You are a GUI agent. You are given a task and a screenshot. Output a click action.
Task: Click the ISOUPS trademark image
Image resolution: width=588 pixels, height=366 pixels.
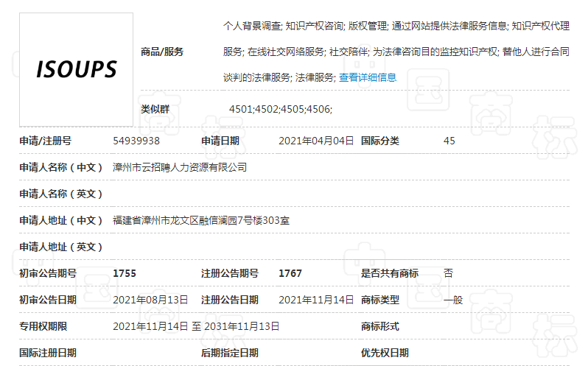coord(76,70)
